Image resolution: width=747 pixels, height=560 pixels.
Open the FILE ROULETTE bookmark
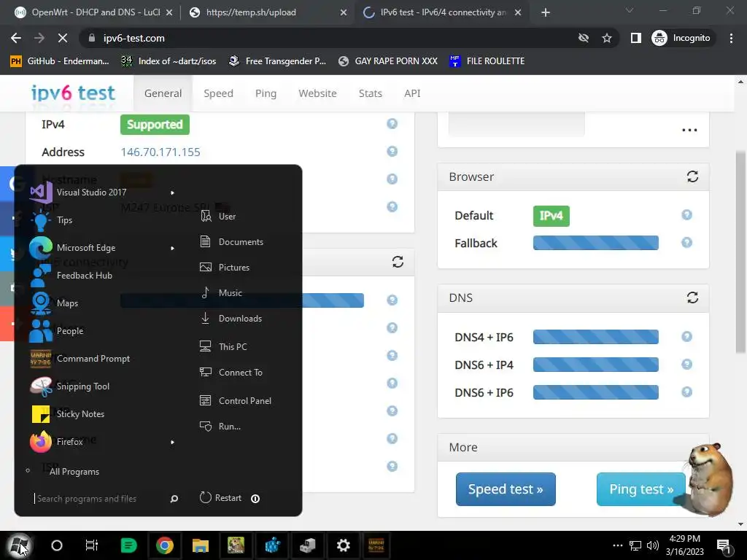pyautogui.click(x=487, y=61)
